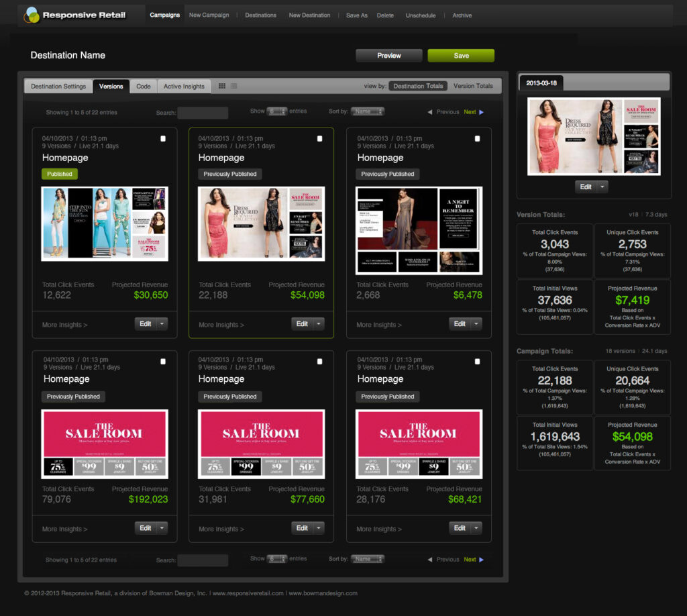Click Edit on the Published Homepage card

coord(146,324)
